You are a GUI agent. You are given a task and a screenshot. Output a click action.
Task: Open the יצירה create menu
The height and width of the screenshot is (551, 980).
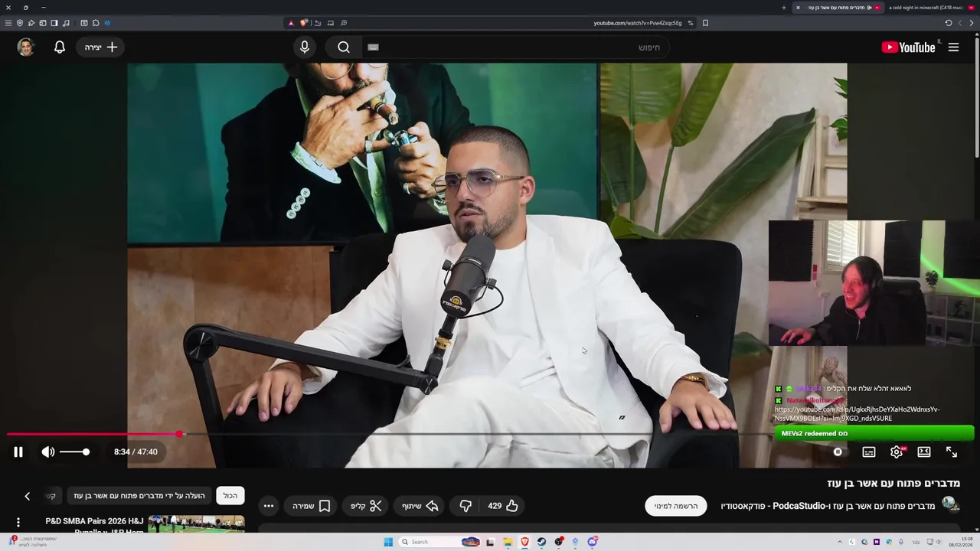(x=101, y=47)
